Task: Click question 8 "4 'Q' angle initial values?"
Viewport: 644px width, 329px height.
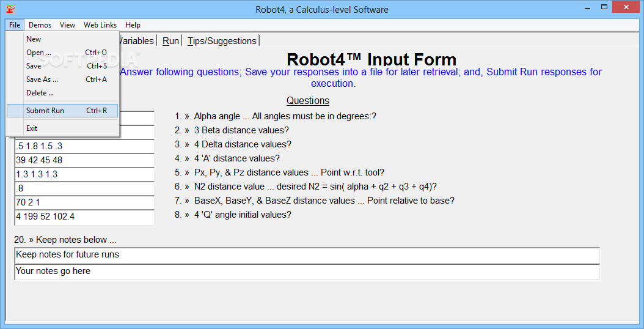Action: (x=233, y=215)
